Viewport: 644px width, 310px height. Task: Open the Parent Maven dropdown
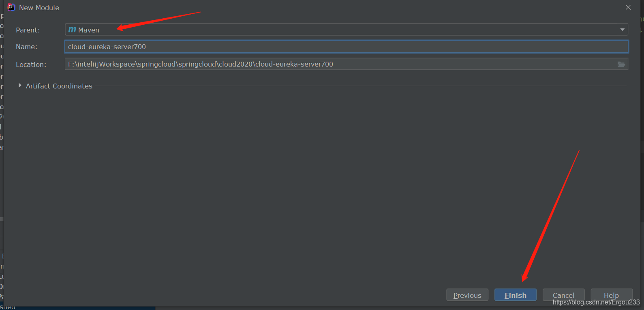(346, 30)
